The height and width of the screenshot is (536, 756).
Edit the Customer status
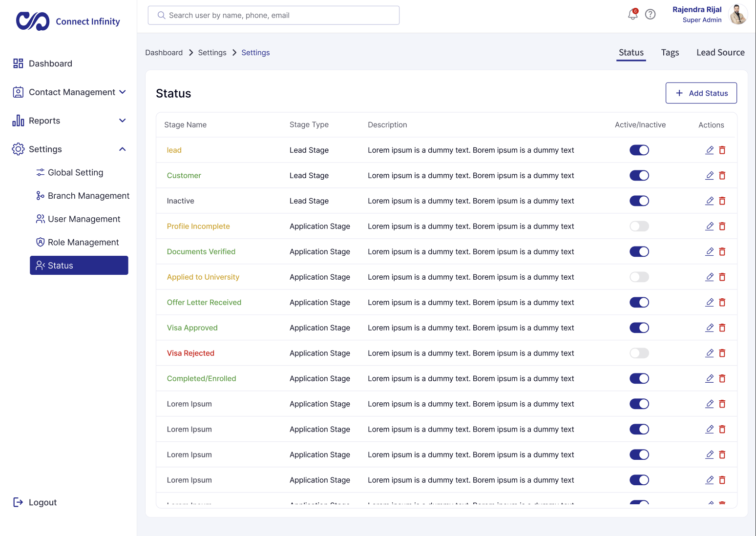coord(710,175)
